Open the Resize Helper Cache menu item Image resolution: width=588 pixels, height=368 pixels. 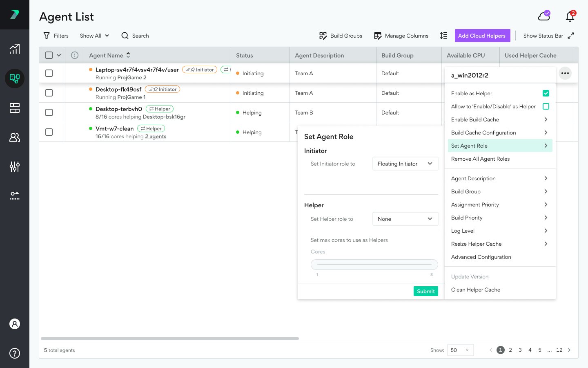coord(500,244)
